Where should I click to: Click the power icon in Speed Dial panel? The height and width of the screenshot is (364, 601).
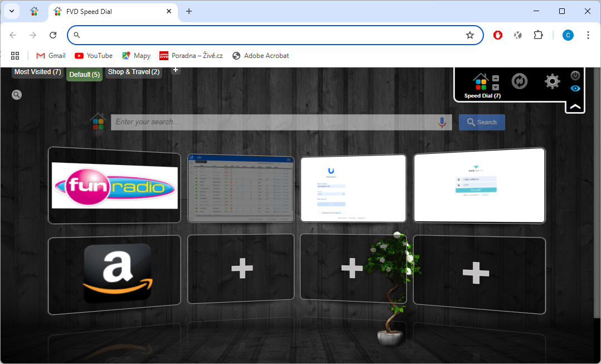575,75
